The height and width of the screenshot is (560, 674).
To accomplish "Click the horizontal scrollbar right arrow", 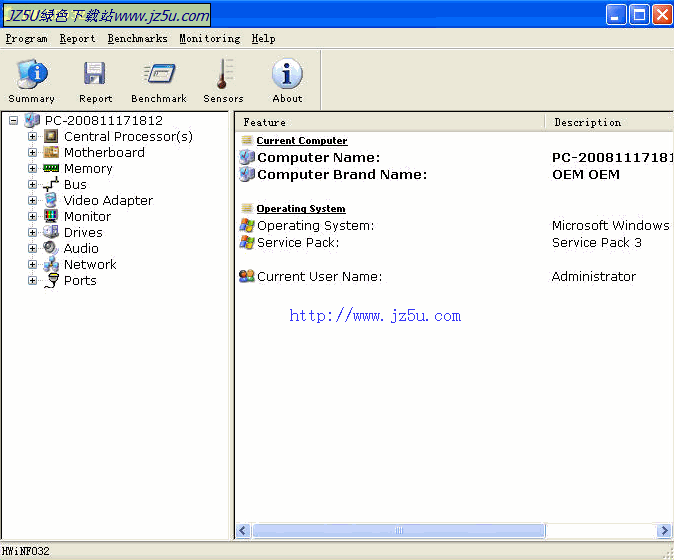I will point(664,530).
